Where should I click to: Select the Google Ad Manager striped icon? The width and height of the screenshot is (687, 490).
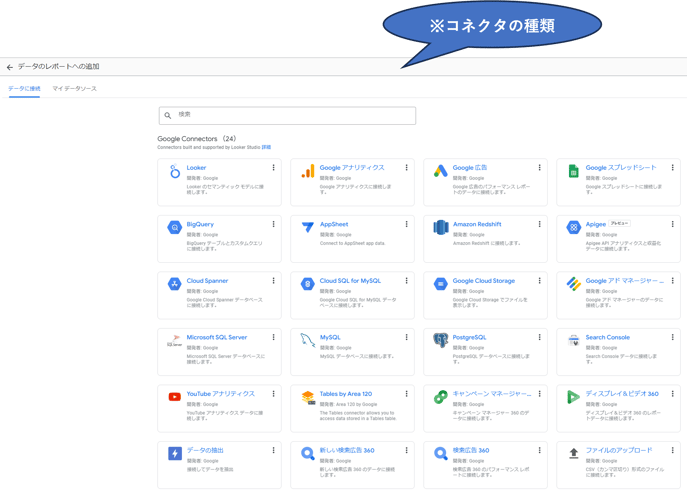pyautogui.click(x=574, y=284)
